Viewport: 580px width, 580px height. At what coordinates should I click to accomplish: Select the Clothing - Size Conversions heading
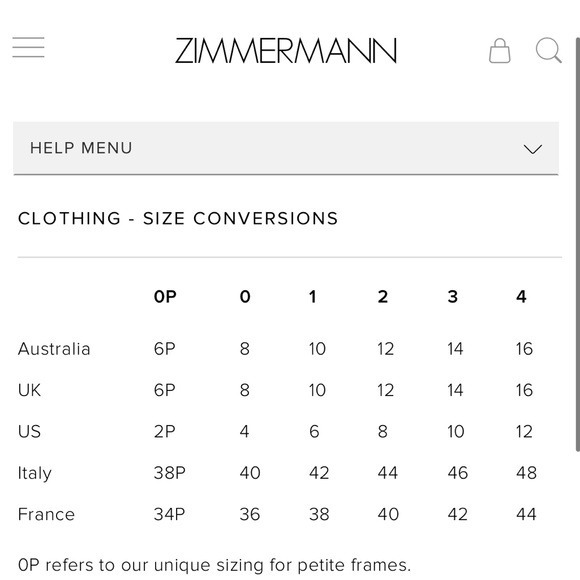point(178,218)
